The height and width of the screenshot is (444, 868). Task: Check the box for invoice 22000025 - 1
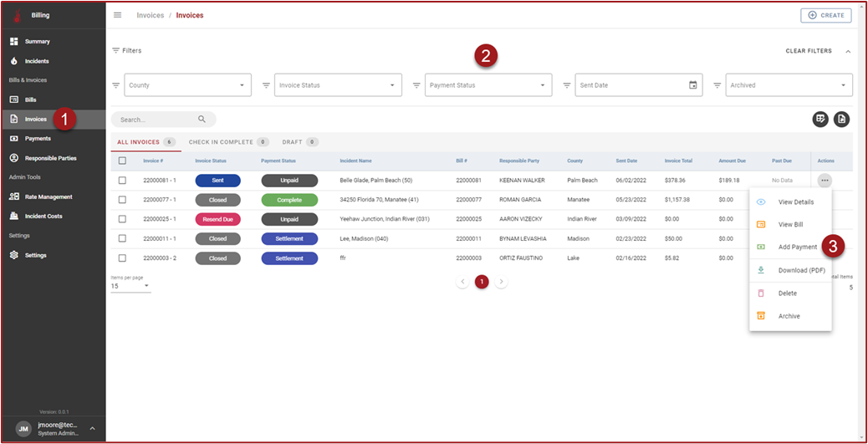click(x=123, y=219)
